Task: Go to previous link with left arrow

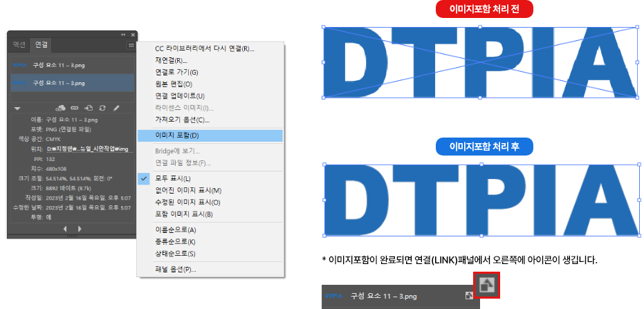Action: click(65, 229)
